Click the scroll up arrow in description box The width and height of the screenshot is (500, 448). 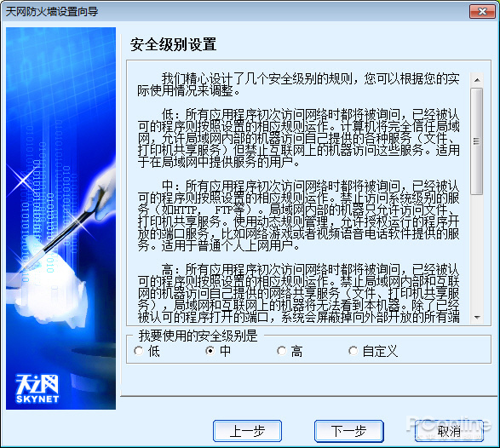click(477, 80)
